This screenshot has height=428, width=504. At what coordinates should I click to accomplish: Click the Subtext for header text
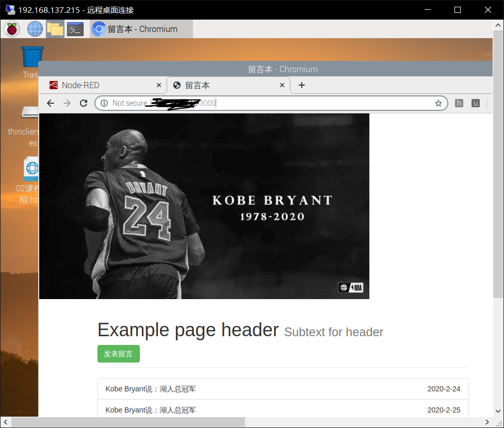click(334, 332)
